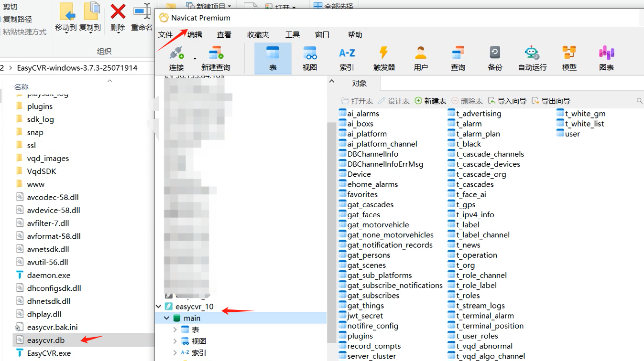644x361 pixels.
Task: Switch to the 对象 tab
Action: coord(360,83)
